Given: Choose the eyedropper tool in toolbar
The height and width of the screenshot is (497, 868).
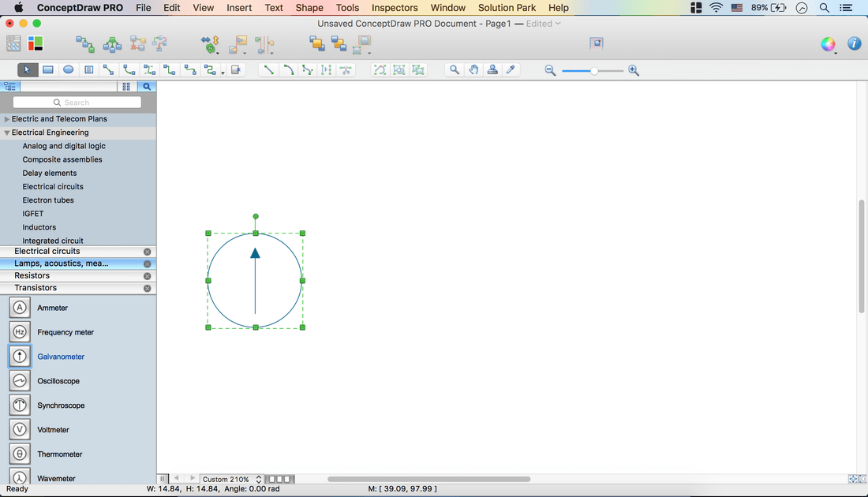Looking at the screenshot, I should [511, 69].
